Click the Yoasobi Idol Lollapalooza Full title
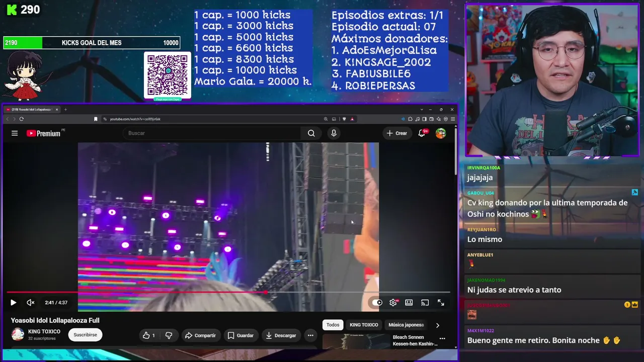This screenshot has width=644, height=362. pyautogui.click(x=55, y=320)
